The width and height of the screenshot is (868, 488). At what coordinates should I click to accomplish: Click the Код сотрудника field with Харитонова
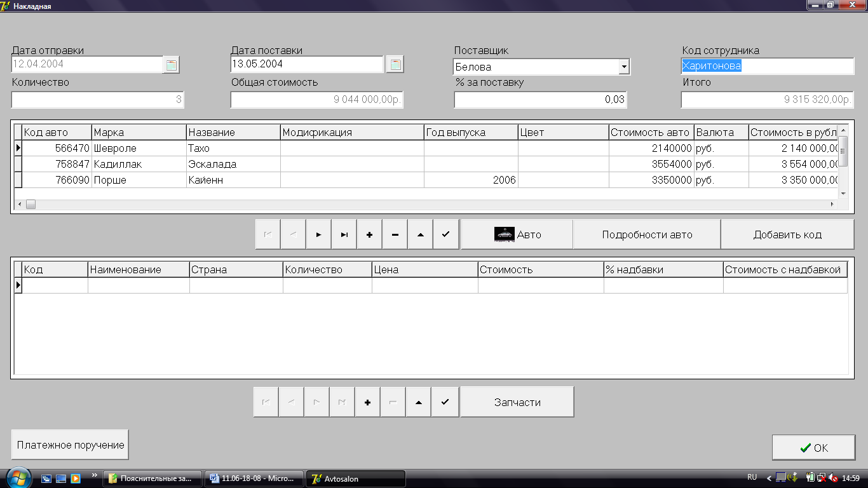[768, 66]
